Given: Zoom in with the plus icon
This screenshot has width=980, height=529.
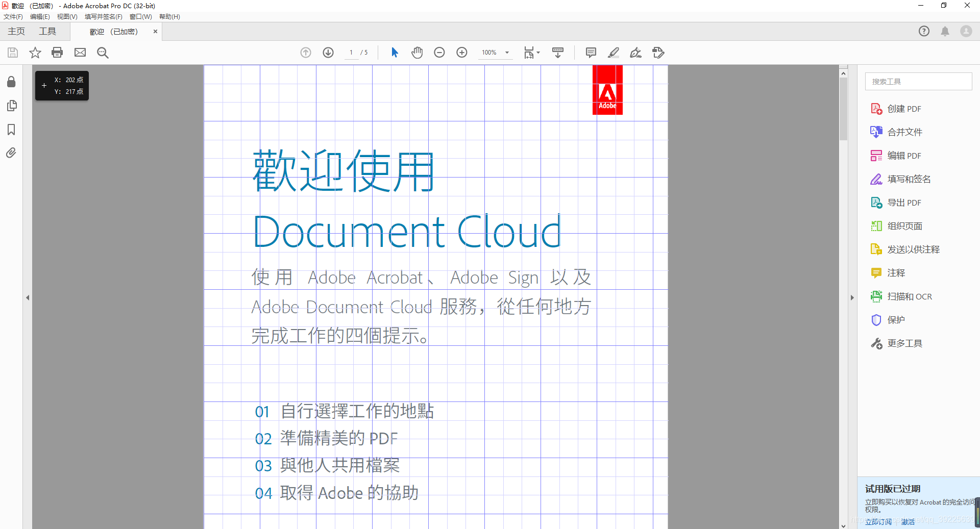Looking at the screenshot, I should tap(462, 53).
